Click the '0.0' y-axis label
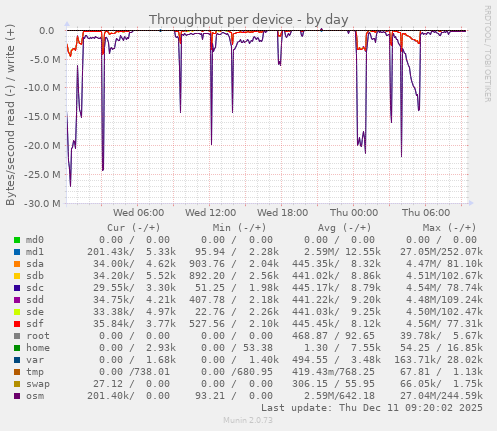 47,31
